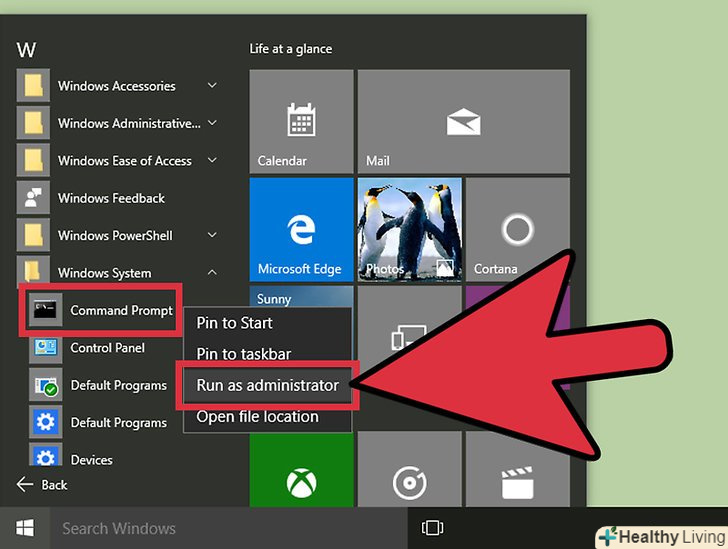Open the Groove Music tile
This screenshot has height=549, width=728.
tap(410, 469)
